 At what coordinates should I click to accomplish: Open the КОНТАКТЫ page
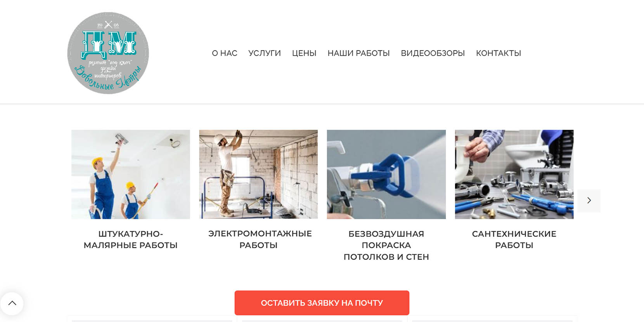pos(499,53)
